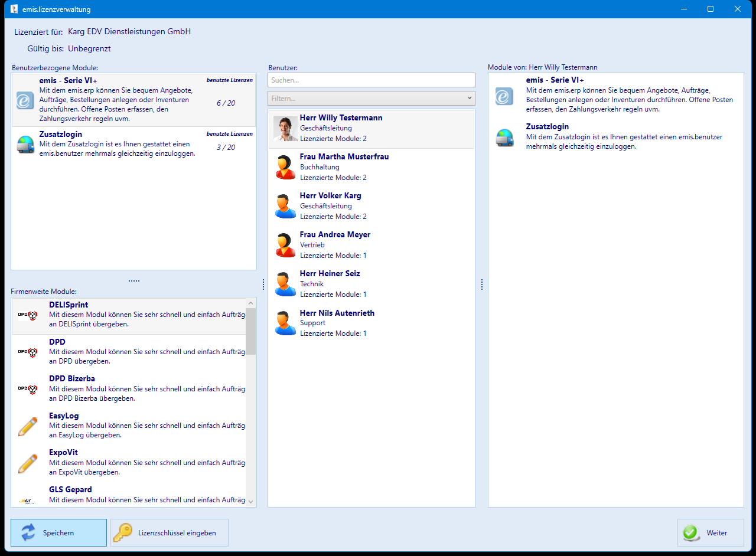
Task: Click the 'Firmenweite Module:' label
Action: point(44,292)
